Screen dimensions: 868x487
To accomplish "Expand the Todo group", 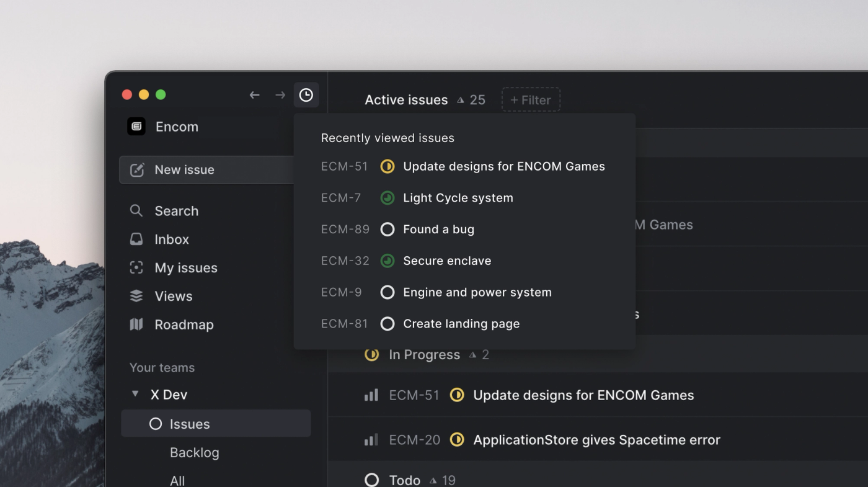I will click(372, 479).
